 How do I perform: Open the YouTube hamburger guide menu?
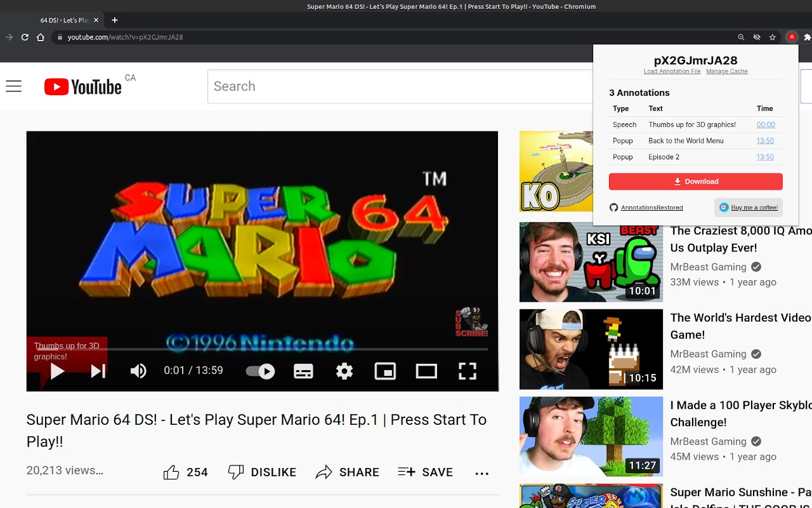tap(14, 86)
